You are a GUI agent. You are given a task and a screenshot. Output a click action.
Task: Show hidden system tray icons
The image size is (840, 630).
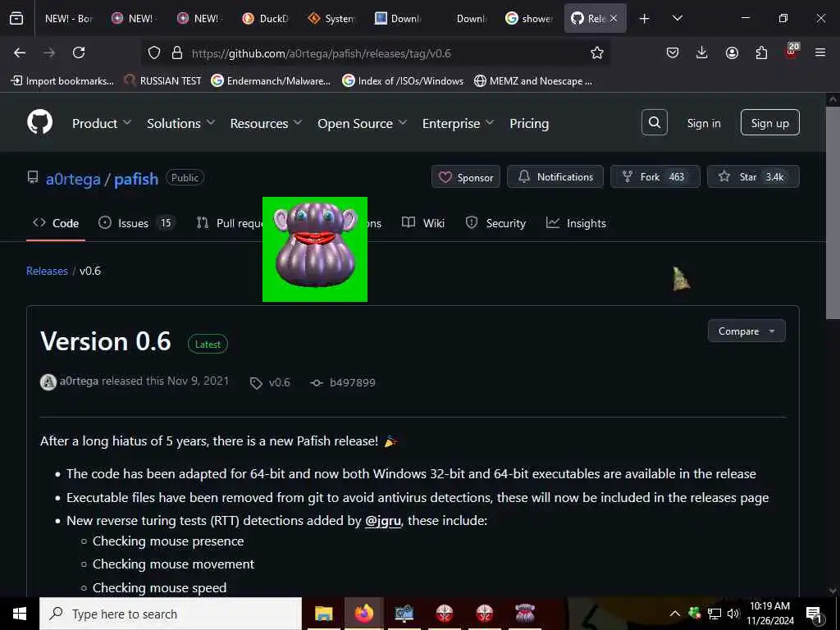pos(675,614)
